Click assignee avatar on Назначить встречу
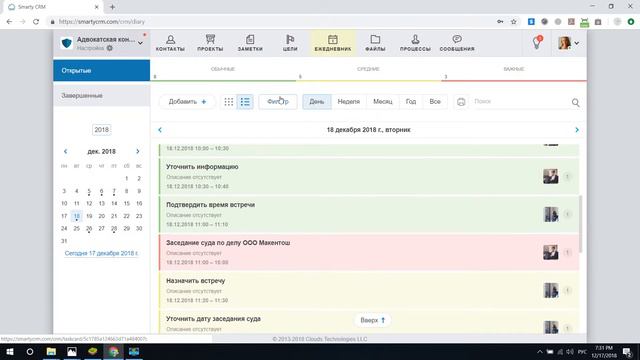Viewport: 640px width, 360px height. (x=551, y=290)
